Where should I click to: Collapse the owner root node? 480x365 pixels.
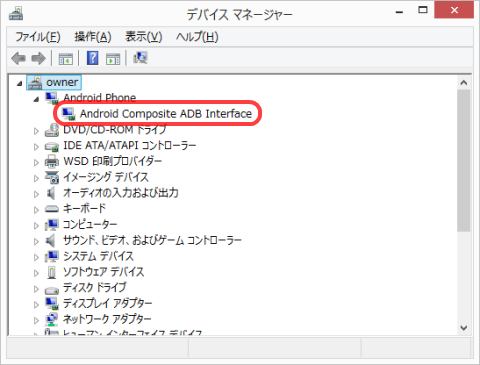click(19, 83)
